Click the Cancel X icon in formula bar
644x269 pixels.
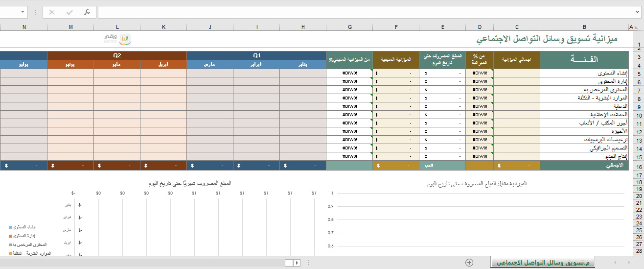pyautogui.click(x=52, y=12)
